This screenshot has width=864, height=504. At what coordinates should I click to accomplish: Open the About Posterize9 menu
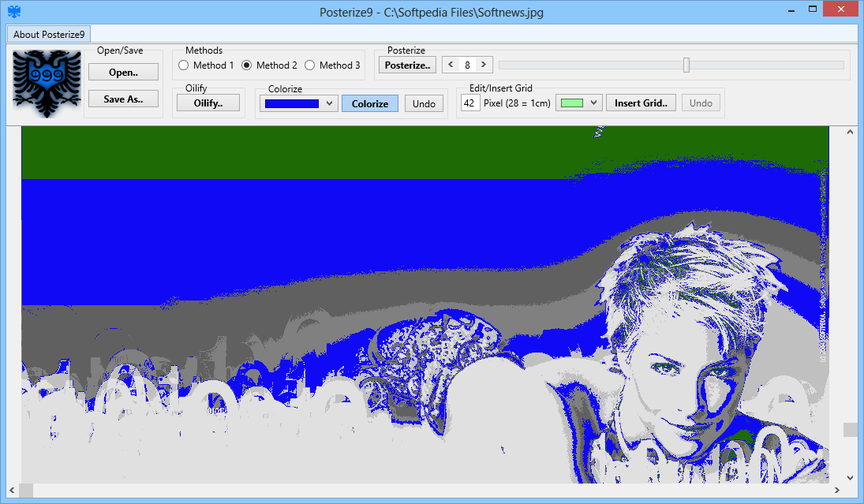[48, 34]
